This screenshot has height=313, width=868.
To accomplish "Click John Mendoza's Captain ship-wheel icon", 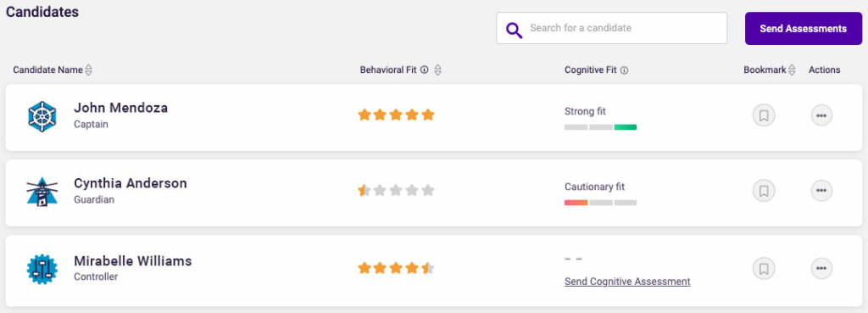I will tap(42, 116).
